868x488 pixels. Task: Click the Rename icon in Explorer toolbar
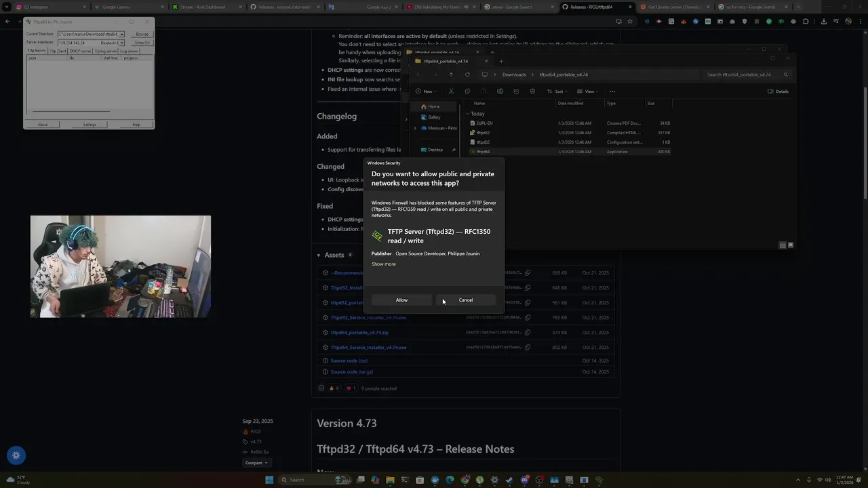coord(500,91)
